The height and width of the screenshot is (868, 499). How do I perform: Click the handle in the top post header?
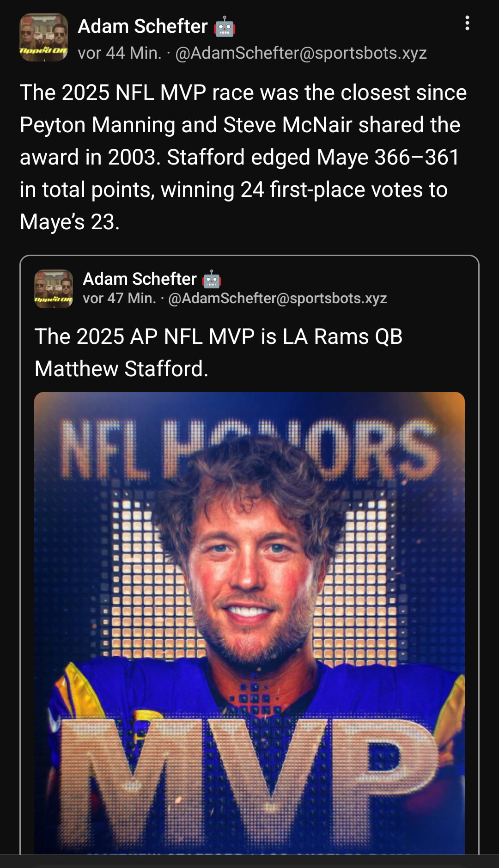[x=301, y=53]
